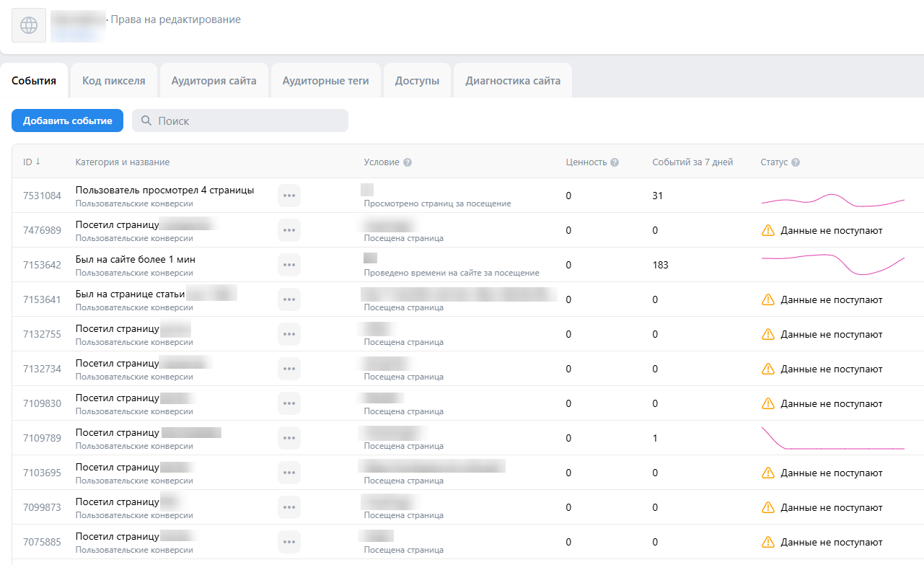Click warning icon for event 7476989
Screen dimensions: 924x565
tap(768, 230)
